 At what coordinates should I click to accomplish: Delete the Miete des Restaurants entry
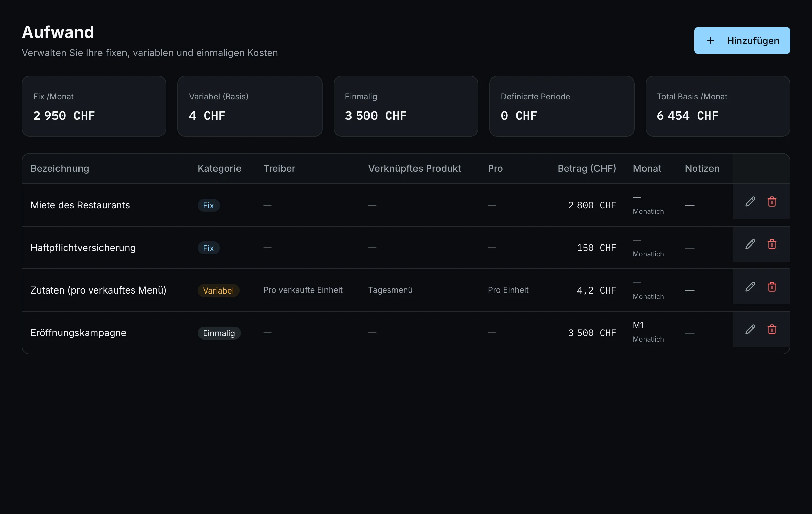[772, 202]
